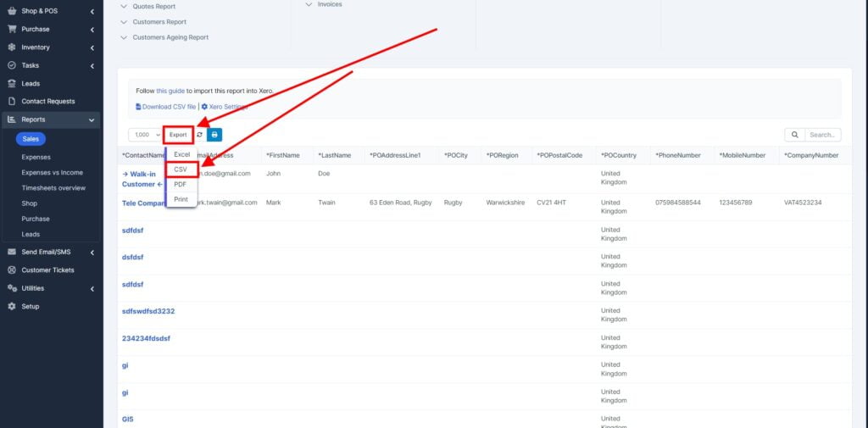Expand the Utilities submenu arrow
This screenshot has width=868, height=428.
[92, 288]
